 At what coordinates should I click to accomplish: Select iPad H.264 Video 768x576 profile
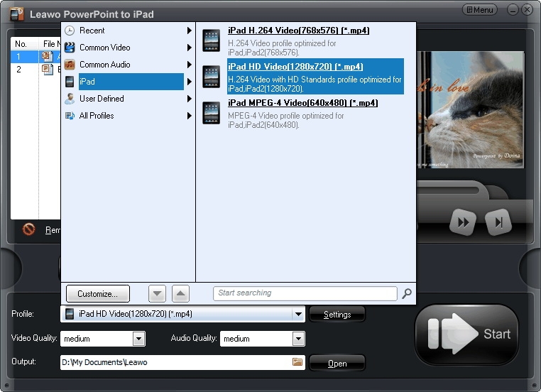pyautogui.click(x=298, y=31)
